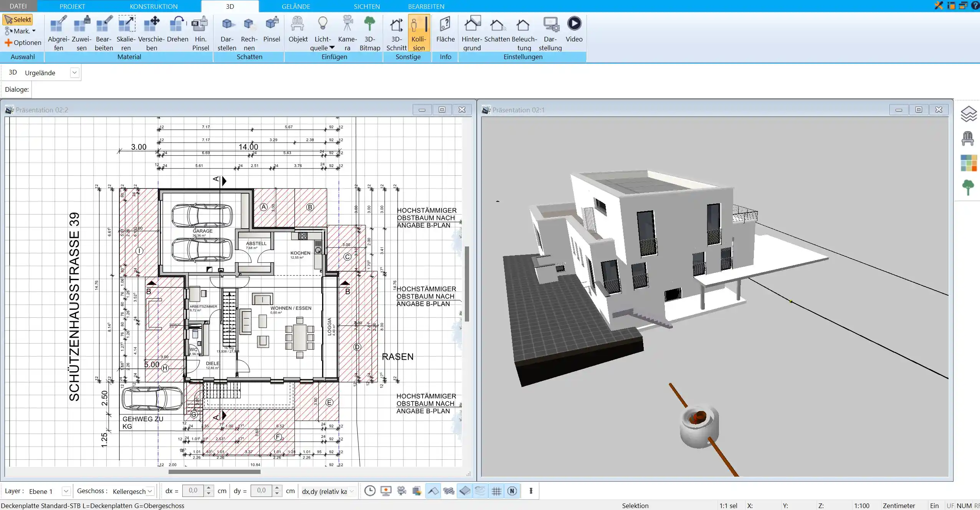Screen dimensions: 980x510
Task: Toggle the snap N indicator
Action: pos(513,490)
